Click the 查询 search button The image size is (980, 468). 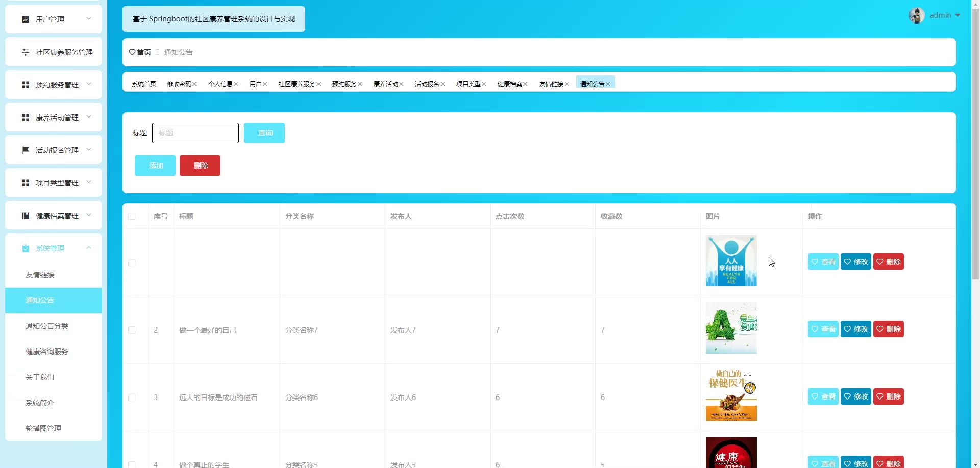click(x=264, y=133)
